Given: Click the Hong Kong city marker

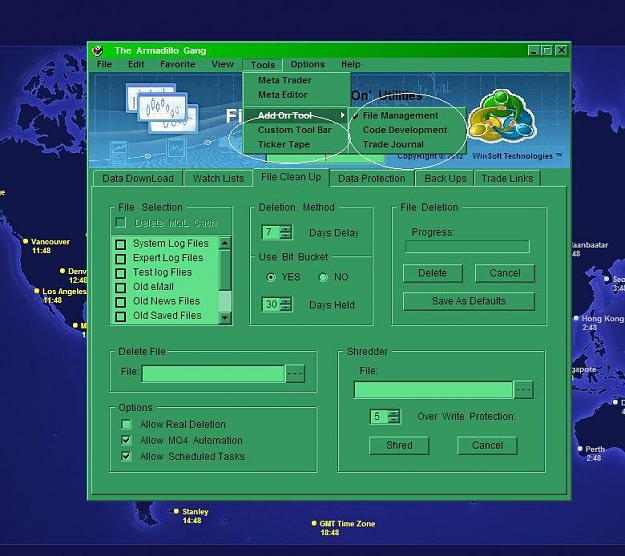Looking at the screenshot, I should click(x=576, y=318).
